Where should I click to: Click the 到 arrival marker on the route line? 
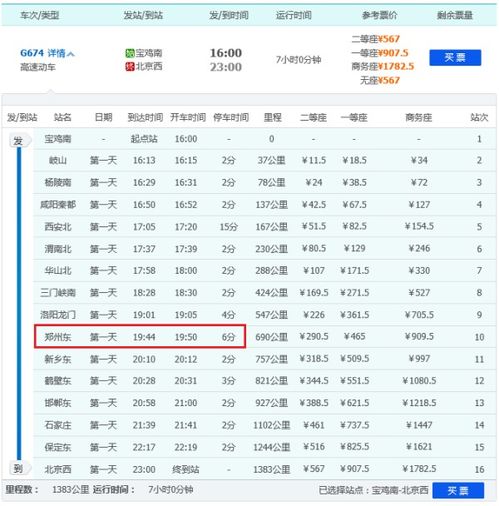click(19, 469)
